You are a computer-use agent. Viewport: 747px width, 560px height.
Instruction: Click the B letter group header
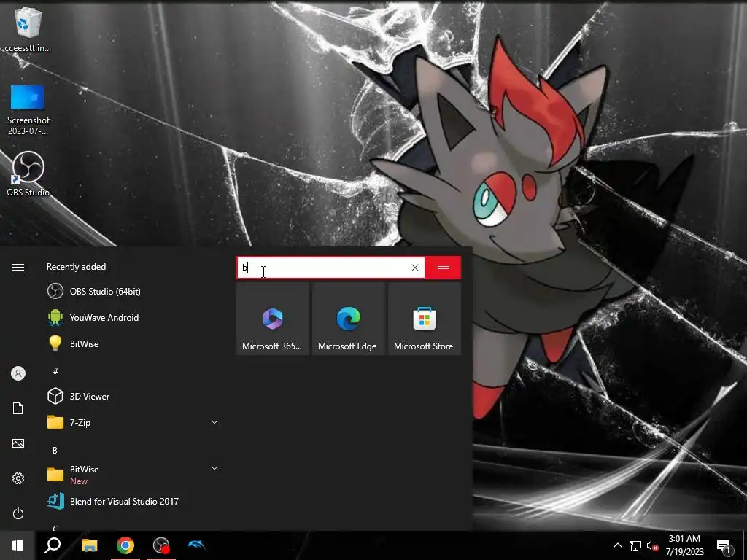55,450
